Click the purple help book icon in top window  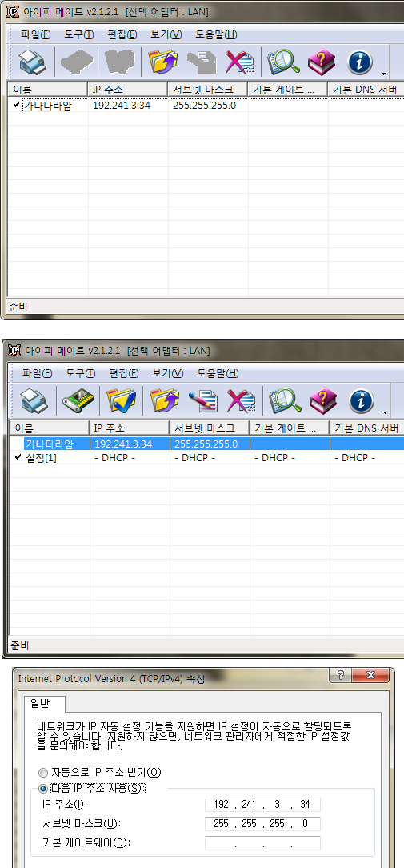(322, 62)
